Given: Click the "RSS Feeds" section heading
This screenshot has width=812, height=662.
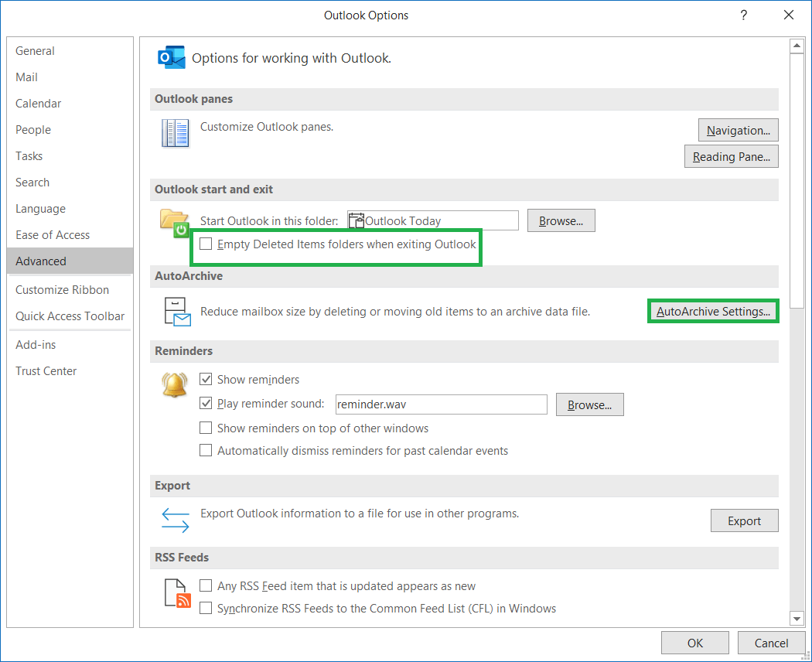Looking at the screenshot, I should (x=182, y=558).
